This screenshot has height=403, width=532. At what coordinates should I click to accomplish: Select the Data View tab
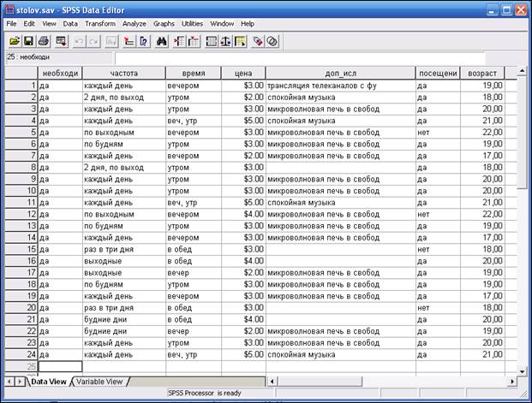(x=50, y=382)
